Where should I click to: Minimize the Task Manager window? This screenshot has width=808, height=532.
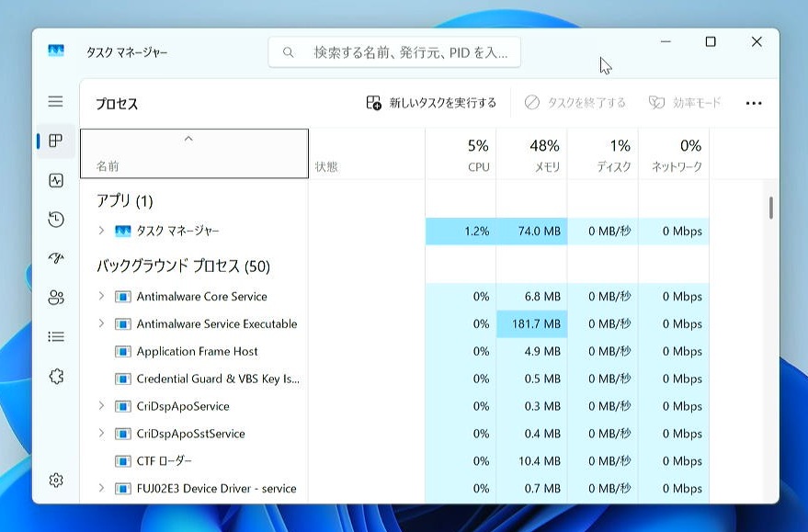pyautogui.click(x=666, y=41)
